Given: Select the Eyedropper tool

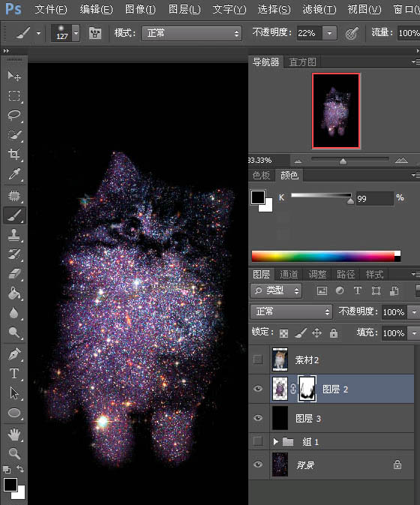Looking at the screenshot, I should (x=14, y=174).
